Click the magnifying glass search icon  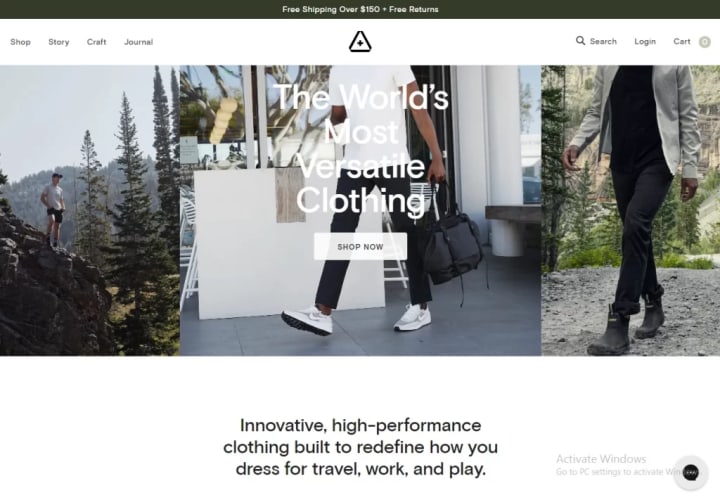coord(580,41)
